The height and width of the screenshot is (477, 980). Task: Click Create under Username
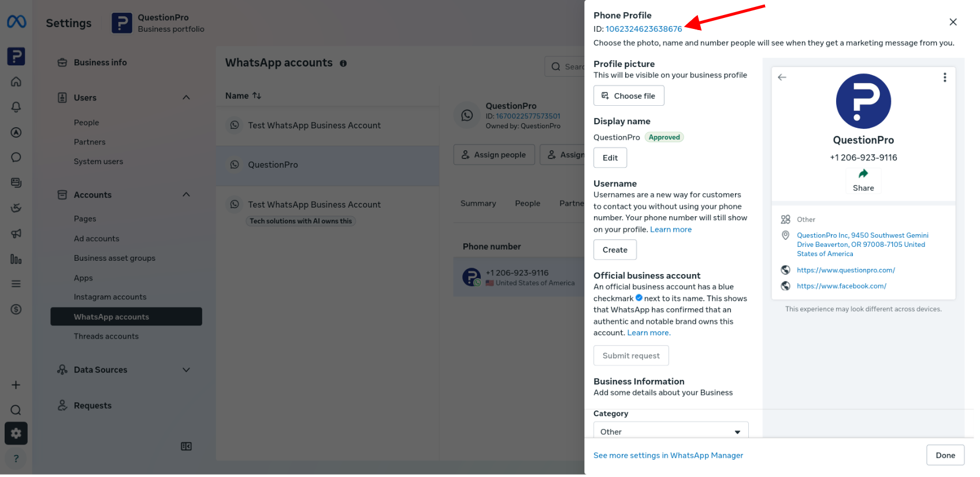coord(615,250)
